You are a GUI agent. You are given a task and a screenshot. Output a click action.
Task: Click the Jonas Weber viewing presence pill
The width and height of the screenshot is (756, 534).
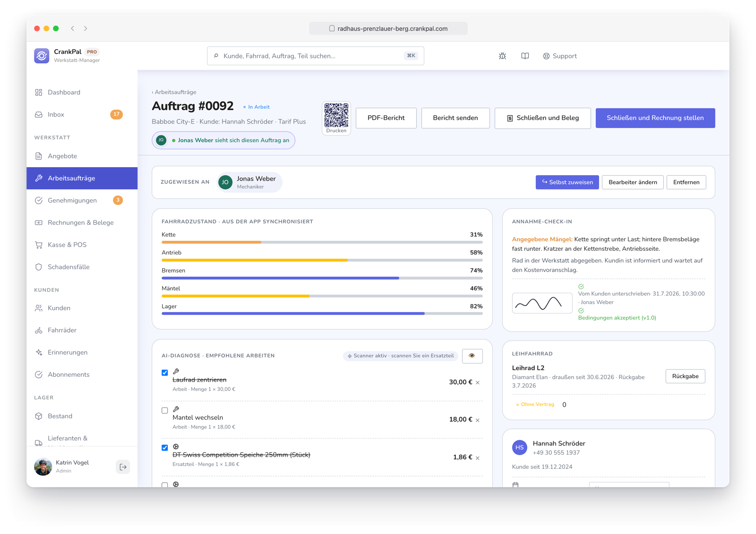(223, 140)
